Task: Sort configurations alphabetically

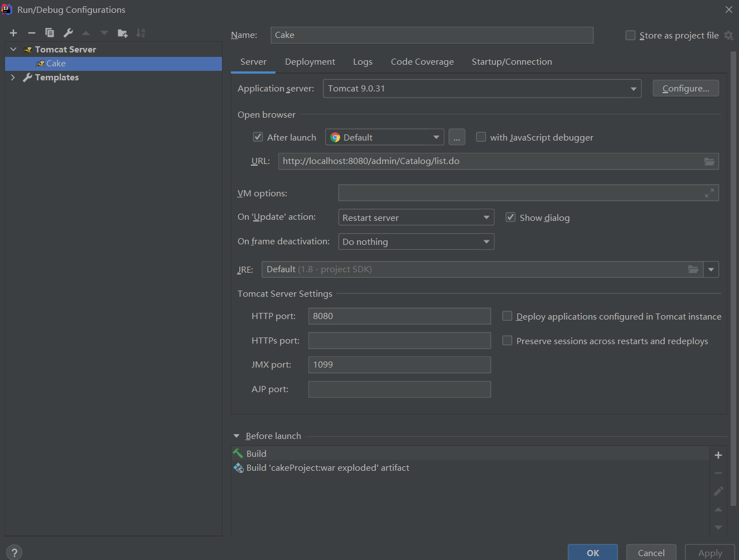Action: (141, 33)
